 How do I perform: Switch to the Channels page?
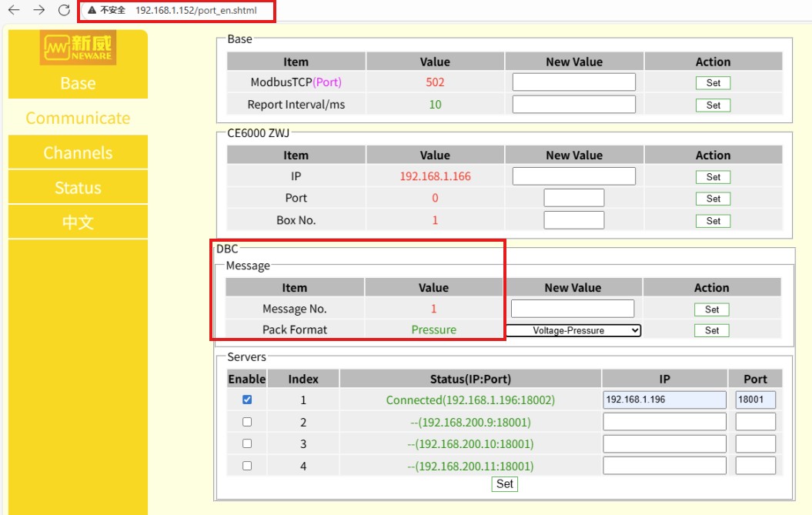(78, 152)
